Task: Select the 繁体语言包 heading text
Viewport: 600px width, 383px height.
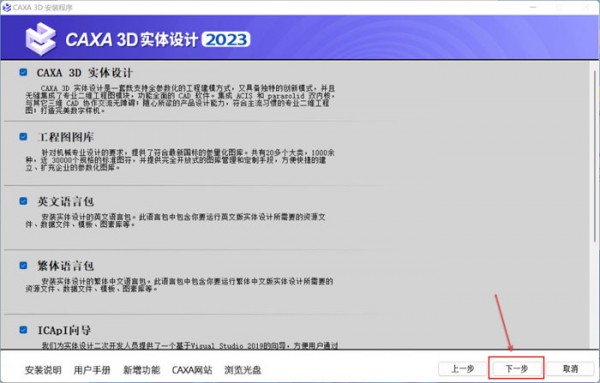Action: pyautogui.click(x=66, y=266)
